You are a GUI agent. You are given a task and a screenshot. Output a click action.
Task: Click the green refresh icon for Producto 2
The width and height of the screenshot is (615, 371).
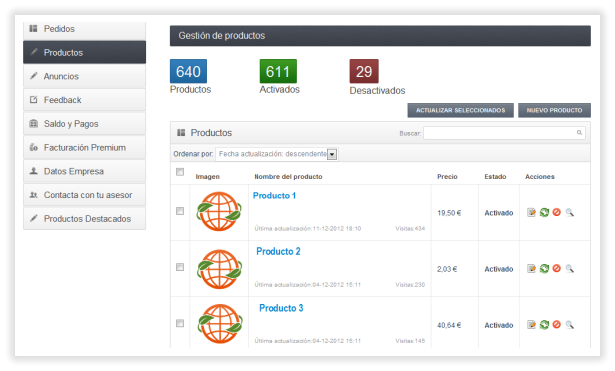click(x=544, y=269)
